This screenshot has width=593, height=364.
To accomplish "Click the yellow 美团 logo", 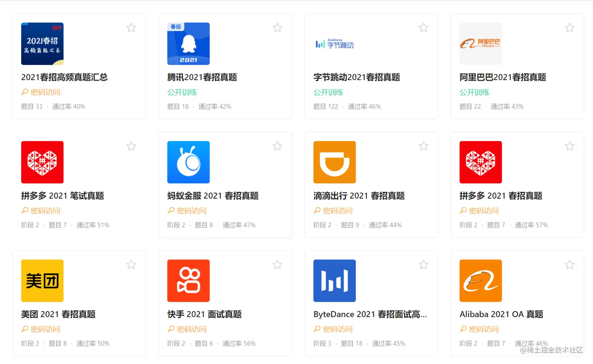I will tap(42, 281).
